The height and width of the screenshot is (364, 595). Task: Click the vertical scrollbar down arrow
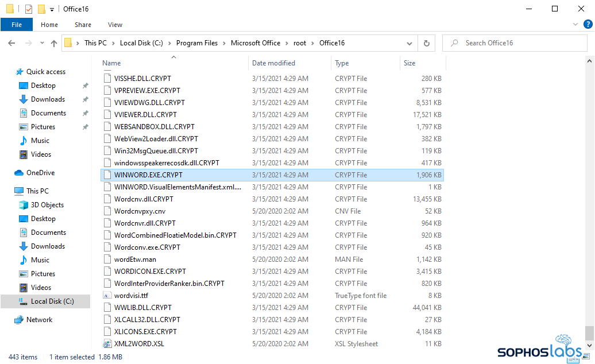[x=589, y=345]
